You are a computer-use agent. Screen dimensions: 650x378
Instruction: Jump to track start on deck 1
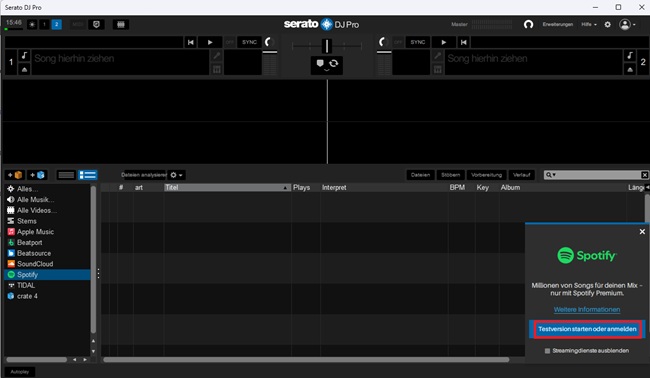(190, 42)
